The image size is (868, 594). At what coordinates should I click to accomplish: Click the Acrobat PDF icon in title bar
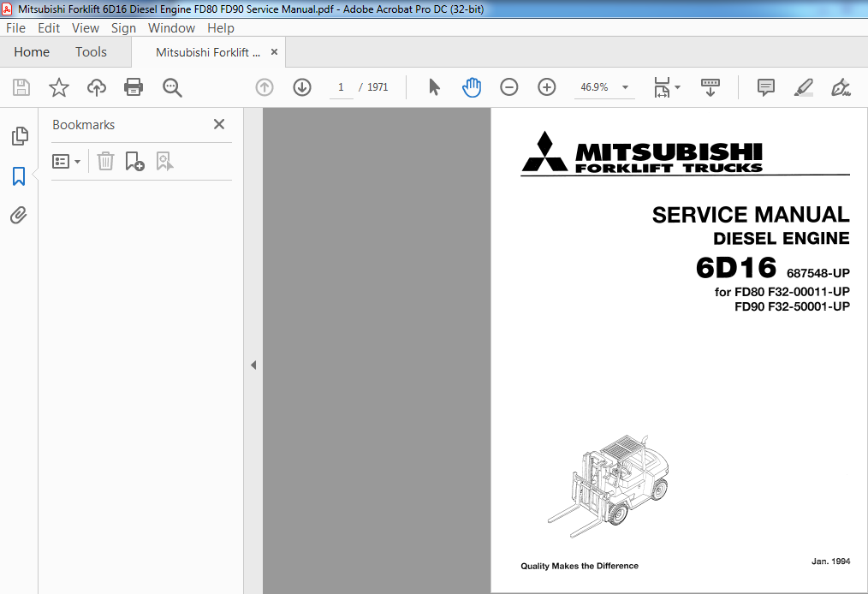coord(7,9)
